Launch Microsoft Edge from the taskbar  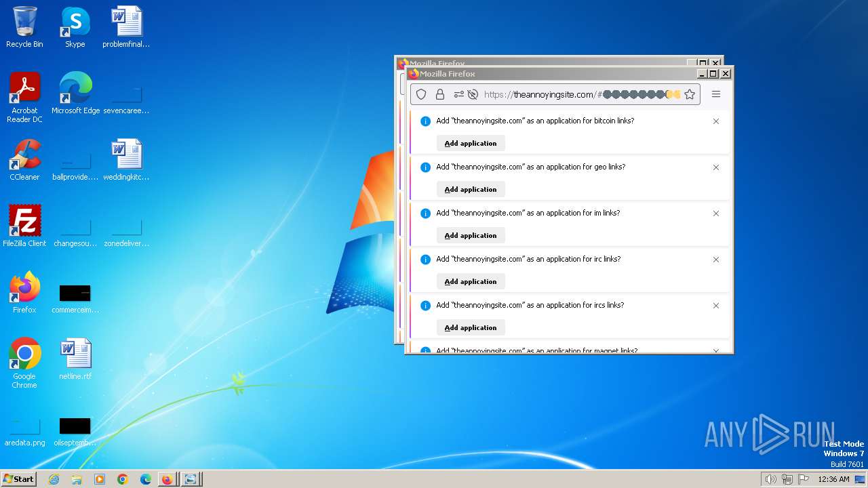pos(146,479)
